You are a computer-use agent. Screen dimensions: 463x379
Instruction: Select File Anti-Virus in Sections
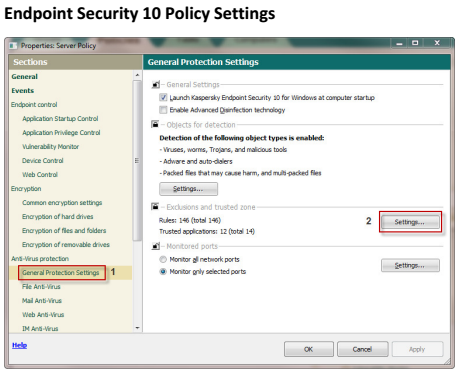tap(41, 287)
